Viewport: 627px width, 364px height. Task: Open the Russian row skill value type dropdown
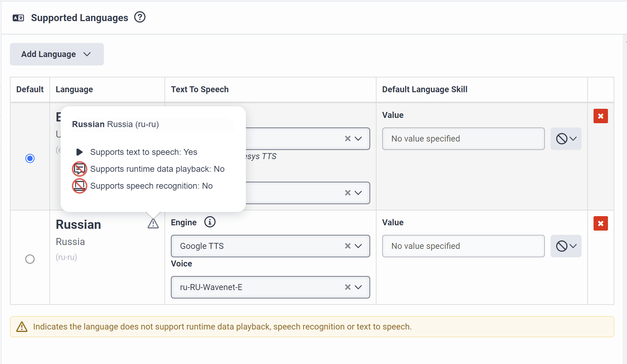[566, 246]
